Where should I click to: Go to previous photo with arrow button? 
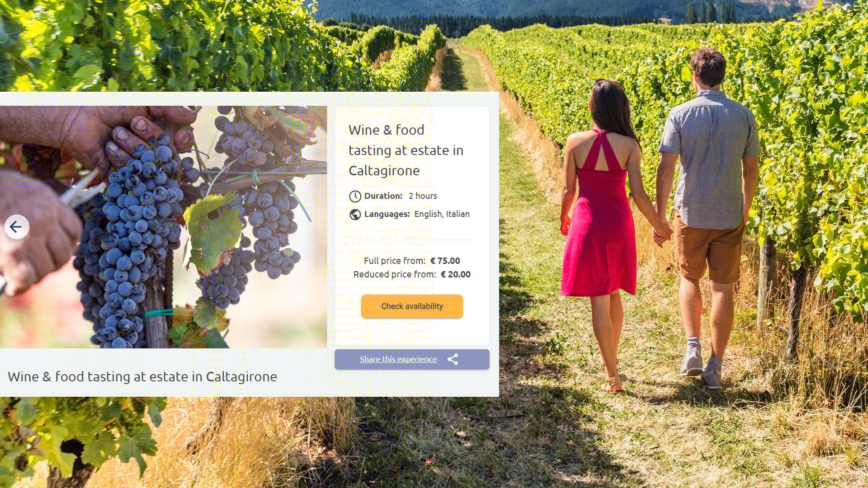click(17, 227)
